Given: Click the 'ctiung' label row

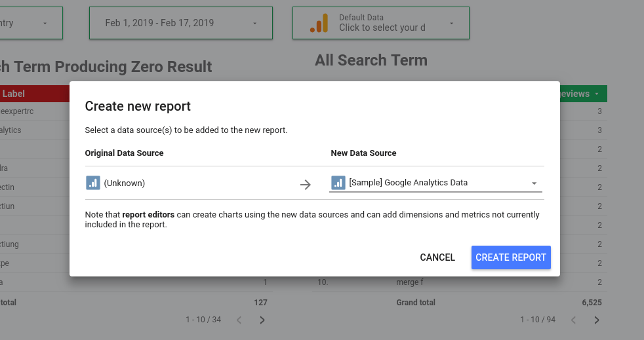Looking at the screenshot, I should (x=9, y=244).
